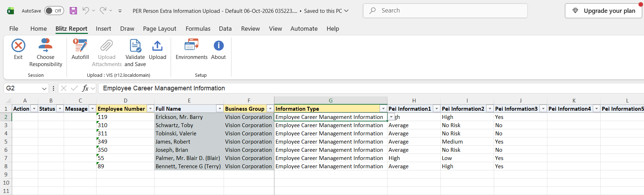This screenshot has height=195, width=644.
Task: Select row 5 header
Action: 6,141
